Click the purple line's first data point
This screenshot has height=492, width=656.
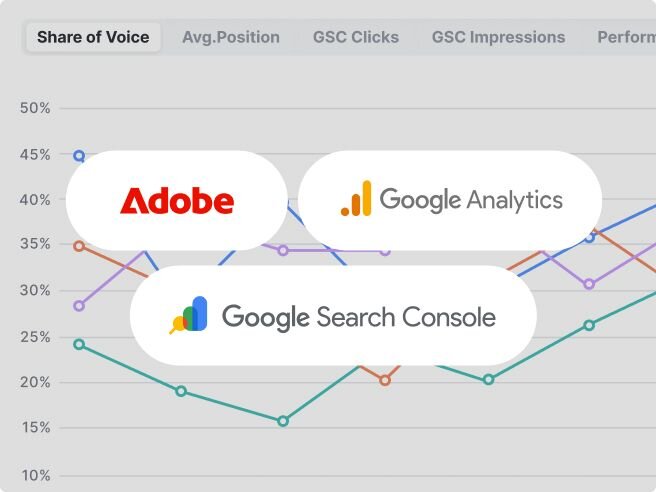(80, 305)
